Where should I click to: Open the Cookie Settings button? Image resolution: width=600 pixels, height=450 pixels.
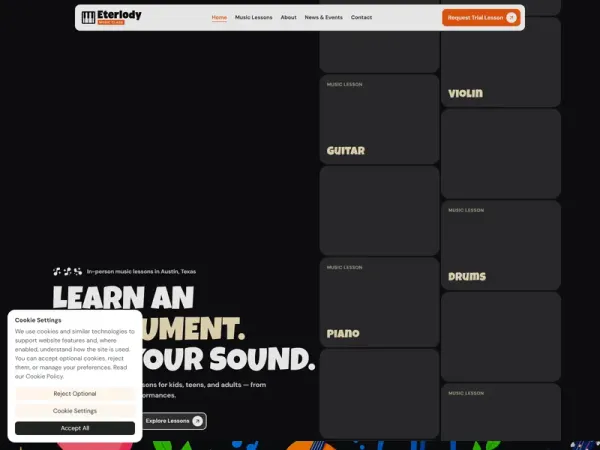coord(75,411)
